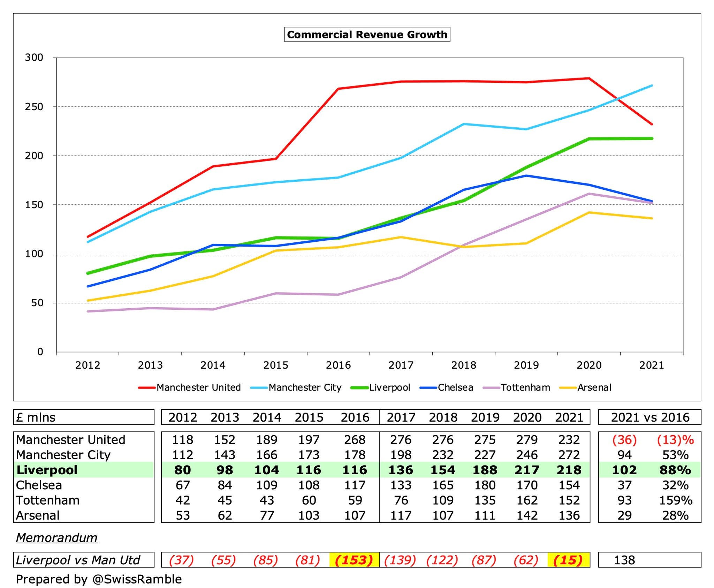714x588 pixels.
Task: Click Liverpool's 2012 value 80
Action: [183, 470]
